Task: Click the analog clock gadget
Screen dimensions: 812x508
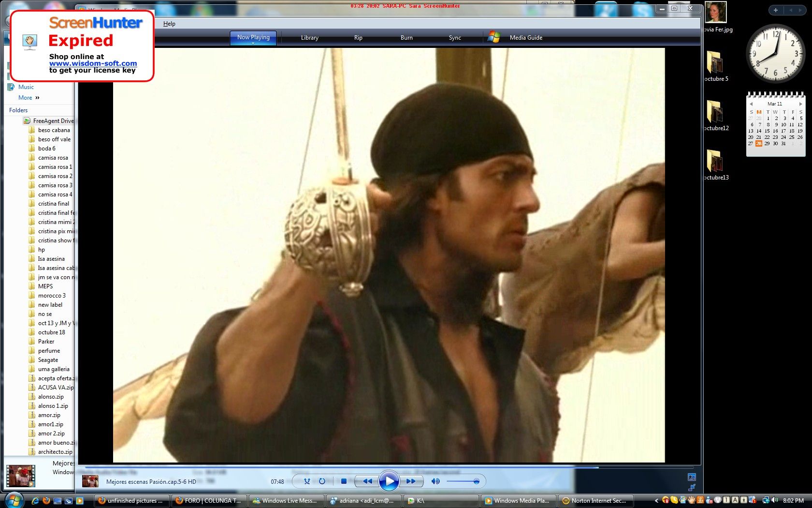Action: pyautogui.click(x=775, y=53)
